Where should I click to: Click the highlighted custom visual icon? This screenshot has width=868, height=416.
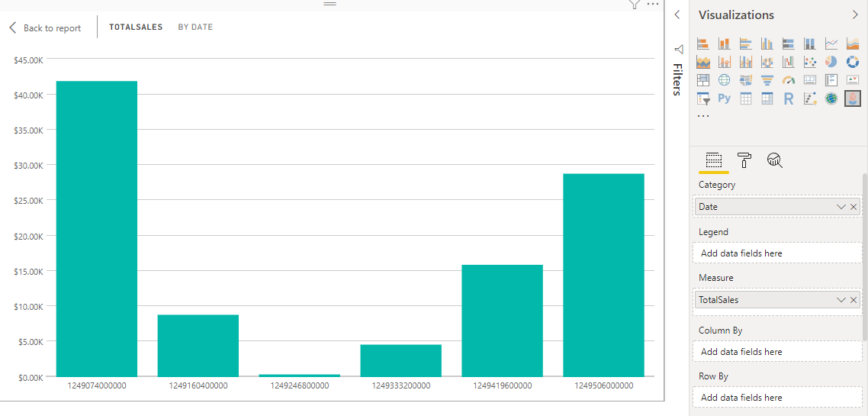point(853,99)
